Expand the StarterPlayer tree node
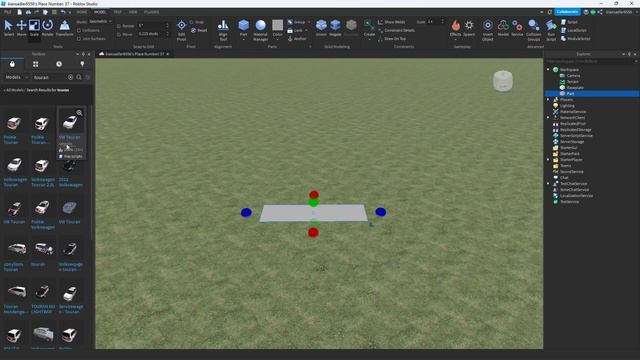The height and width of the screenshot is (360, 640). click(548, 160)
